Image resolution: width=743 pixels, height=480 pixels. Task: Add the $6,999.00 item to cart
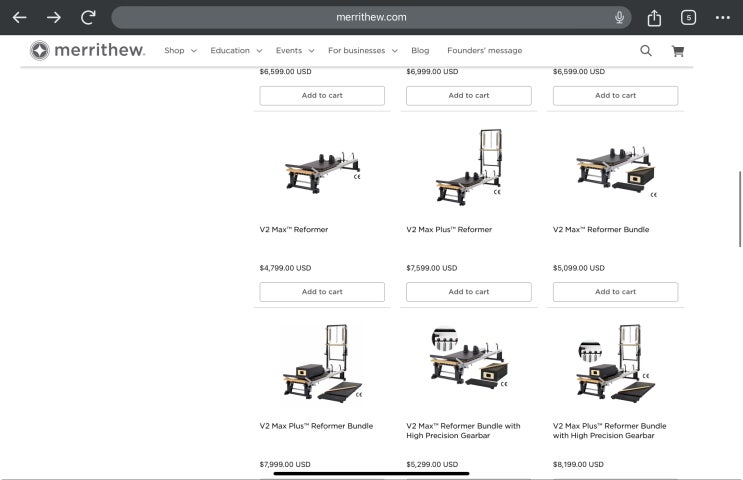pos(469,96)
